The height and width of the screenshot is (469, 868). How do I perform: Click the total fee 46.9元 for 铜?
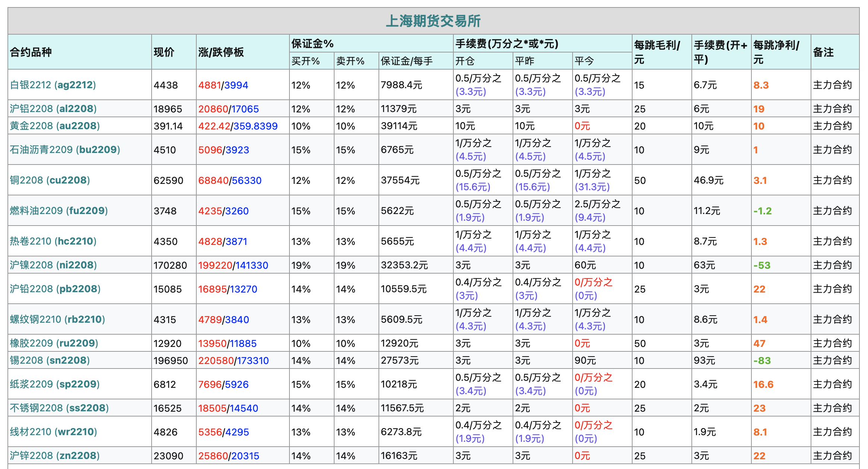pos(709,180)
